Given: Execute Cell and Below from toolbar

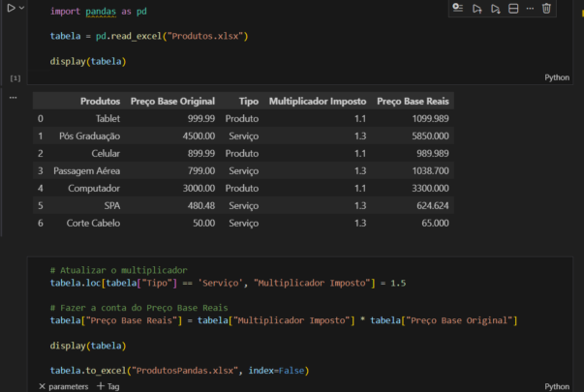Looking at the screenshot, I should [495, 9].
